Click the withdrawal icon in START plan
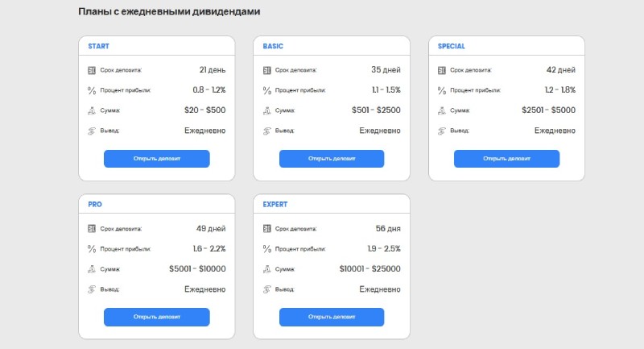The width and height of the screenshot is (644, 349). click(92, 131)
